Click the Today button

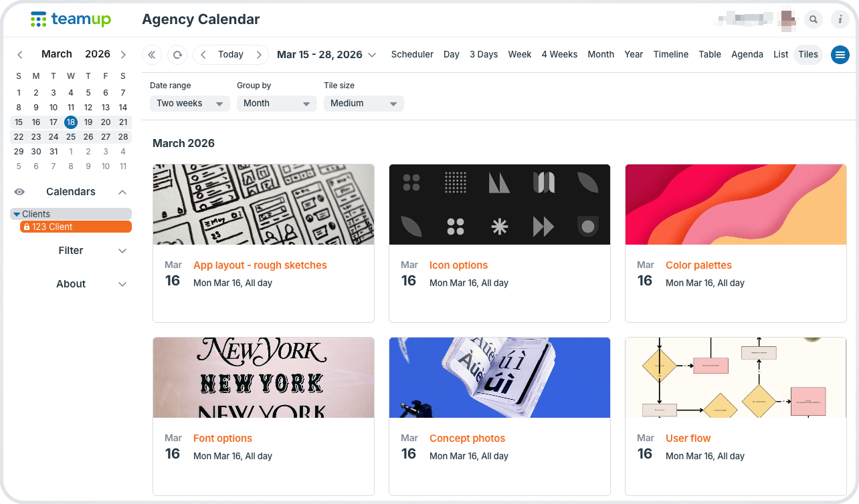tap(231, 55)
